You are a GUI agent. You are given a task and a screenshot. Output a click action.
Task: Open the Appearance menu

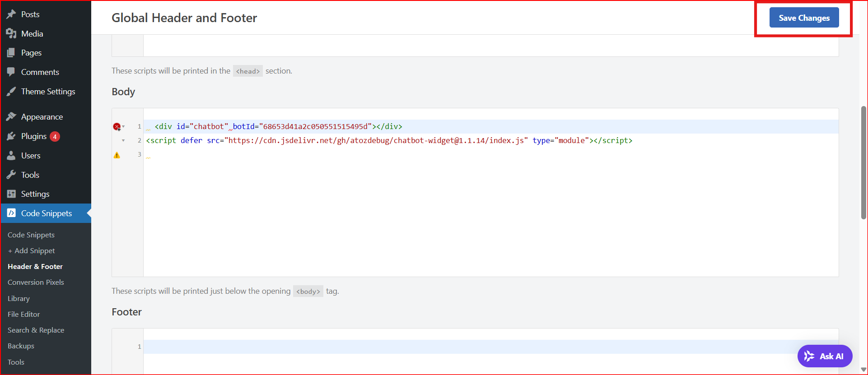coord(46,117)
